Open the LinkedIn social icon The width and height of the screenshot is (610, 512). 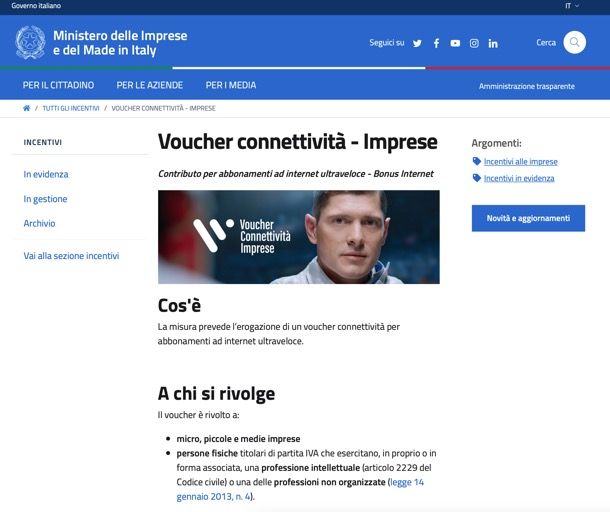493,43
